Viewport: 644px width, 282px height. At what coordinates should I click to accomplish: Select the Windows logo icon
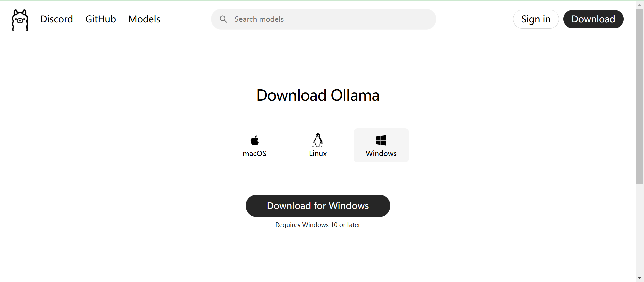coord(381,140)
